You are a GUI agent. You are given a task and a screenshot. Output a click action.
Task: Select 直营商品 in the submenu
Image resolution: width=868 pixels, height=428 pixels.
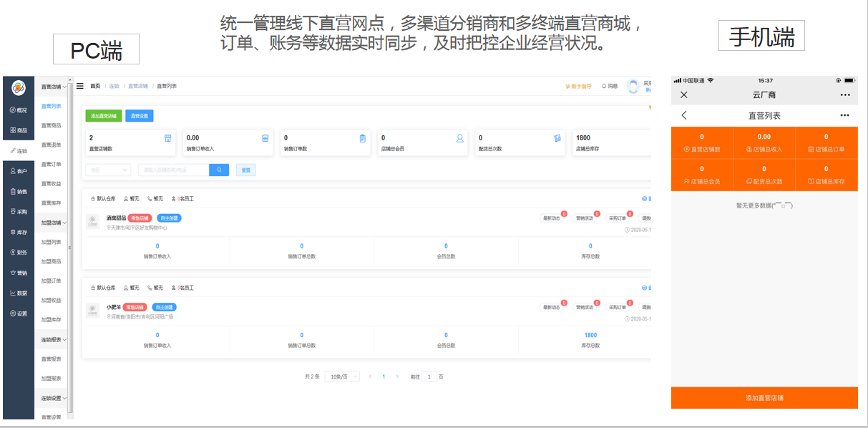pyautogui.click(x=51, y=125)
